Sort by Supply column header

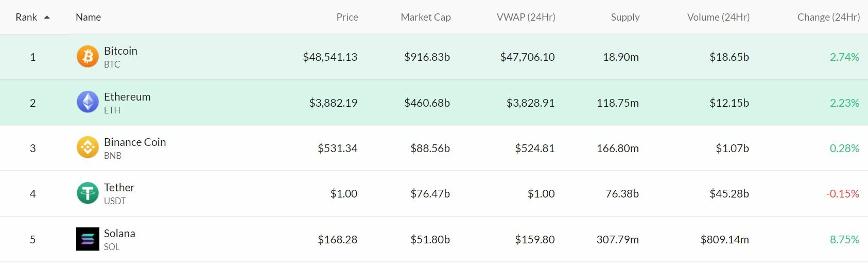pyautogui.click(x=625, y=17)
